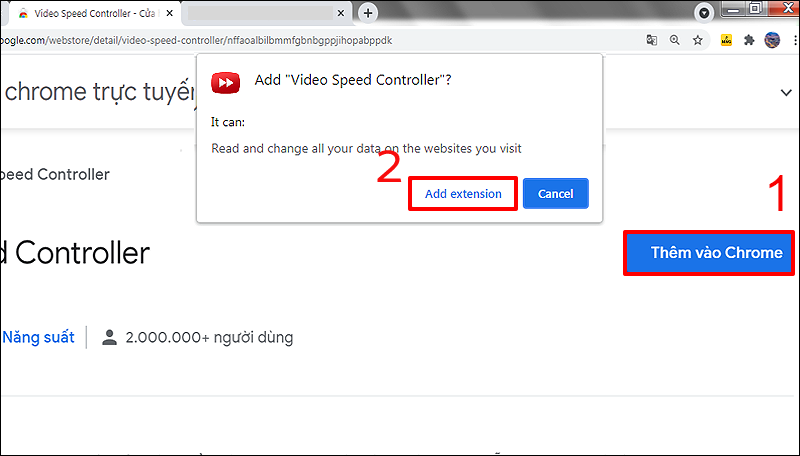The image size is (800, 456).
Task: Click the Video Speed Controller dialog icon
Action: click(x=226, y=83)
